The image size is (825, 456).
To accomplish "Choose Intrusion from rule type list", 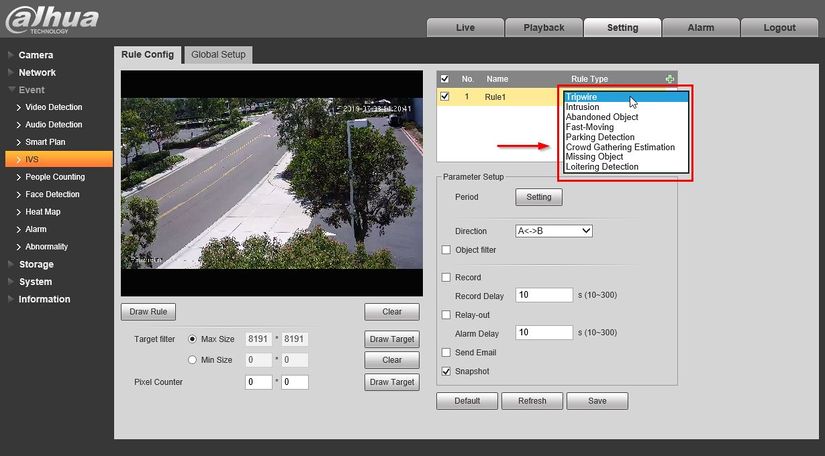I will click(583, 107).
